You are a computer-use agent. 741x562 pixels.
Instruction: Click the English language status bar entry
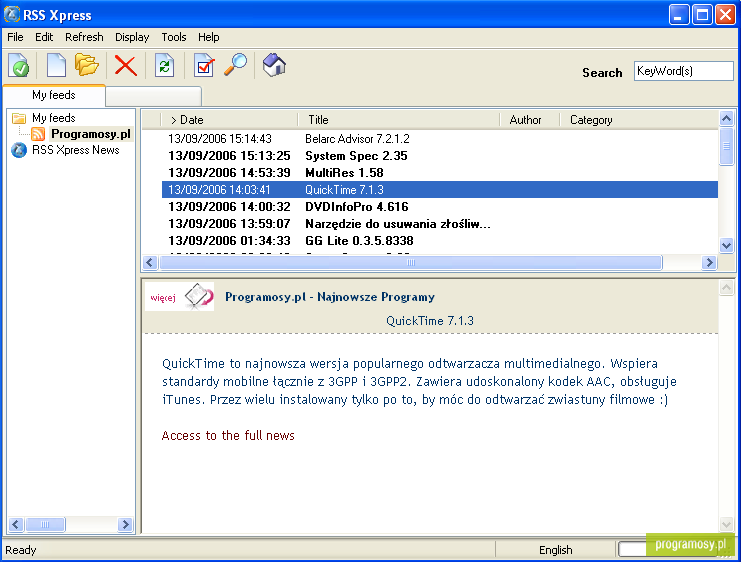(x=556, y=550)
